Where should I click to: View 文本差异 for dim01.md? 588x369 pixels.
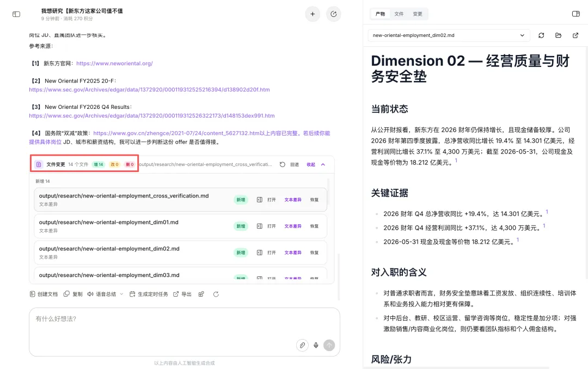(x=293, y=226)
